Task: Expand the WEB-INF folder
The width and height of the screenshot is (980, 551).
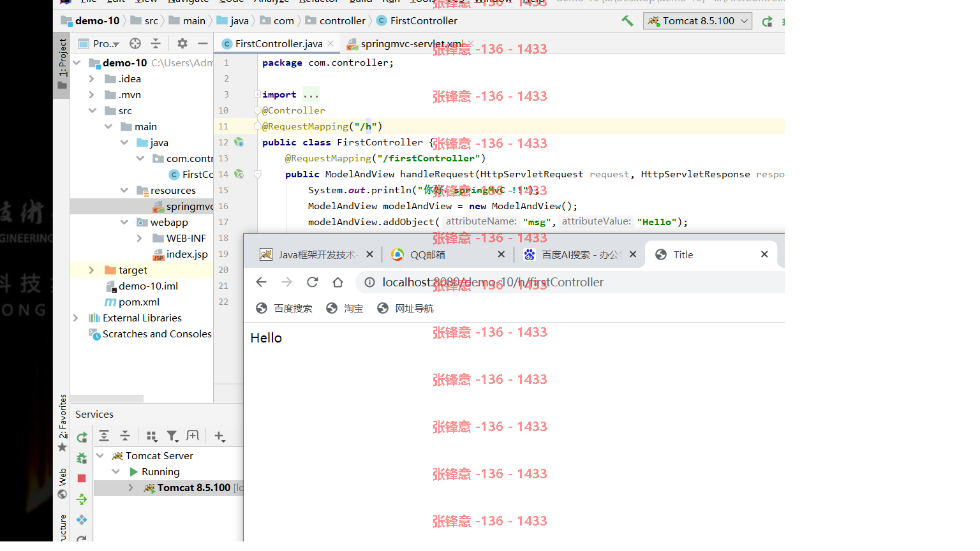Action: [x=140, y=238]
